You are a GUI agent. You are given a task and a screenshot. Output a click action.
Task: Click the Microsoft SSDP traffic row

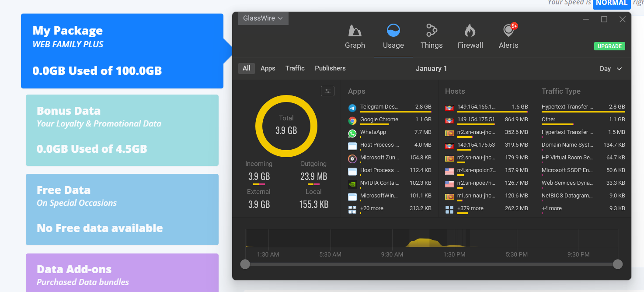[583, 170]
